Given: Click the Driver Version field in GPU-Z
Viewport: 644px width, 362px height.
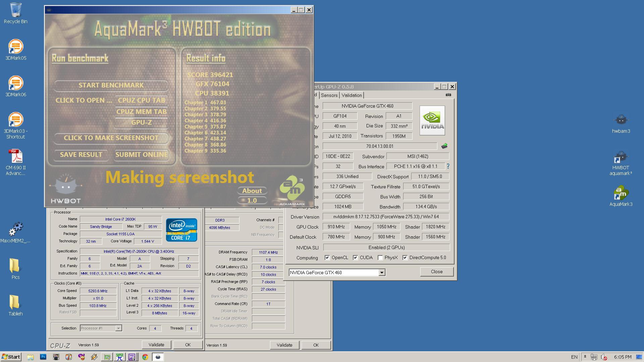Looking at the screenshot, I should click(x=386, y=217).
